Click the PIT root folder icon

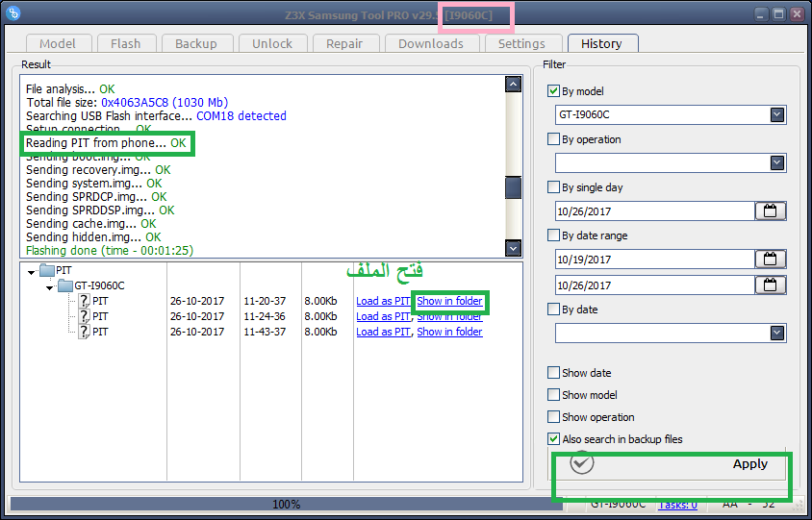pos(47,270)
